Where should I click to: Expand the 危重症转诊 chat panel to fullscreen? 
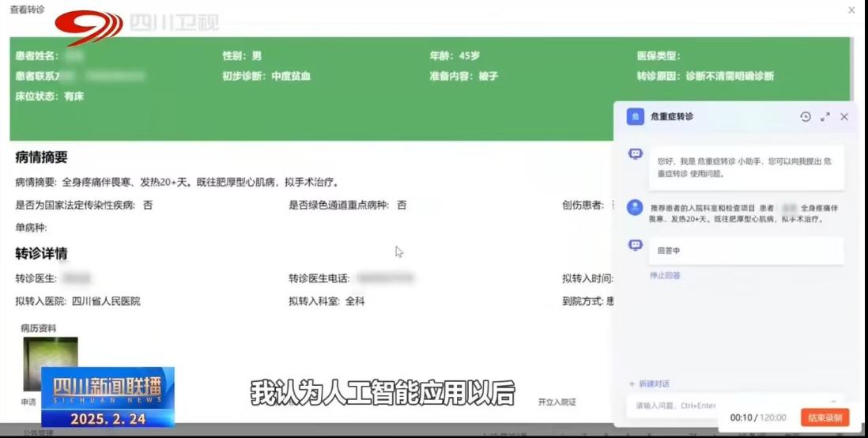[x=825, y=117]
